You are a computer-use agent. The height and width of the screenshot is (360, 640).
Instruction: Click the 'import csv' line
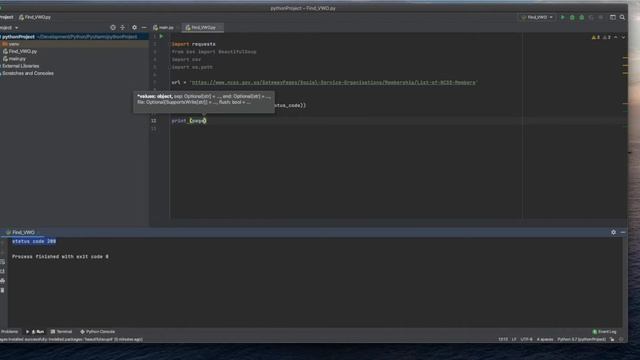point(186,60)
